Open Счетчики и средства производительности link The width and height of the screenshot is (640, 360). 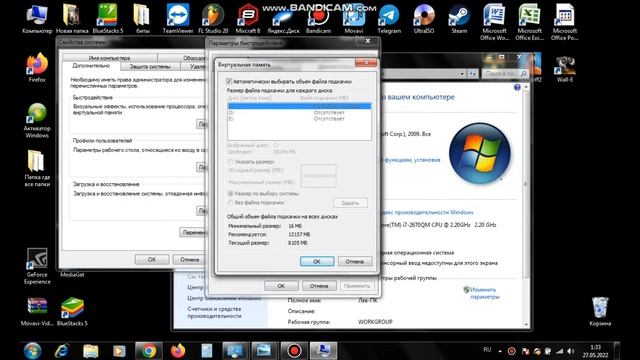214,312
